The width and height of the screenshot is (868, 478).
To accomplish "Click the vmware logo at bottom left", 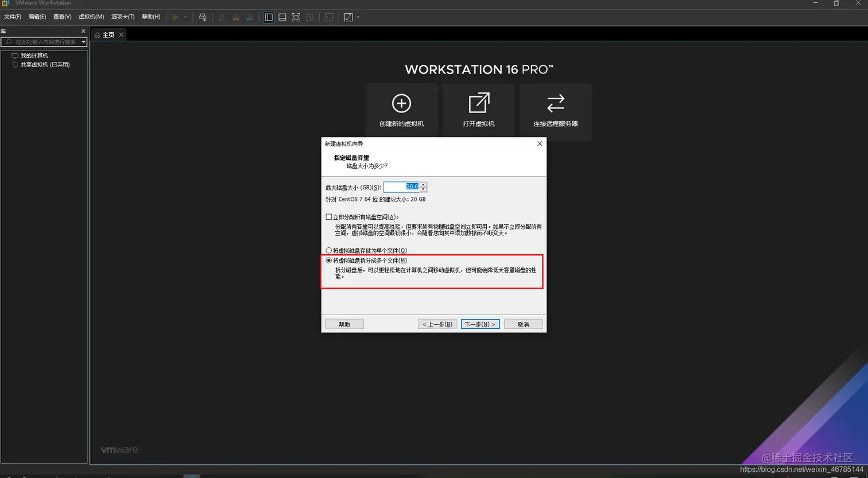I will (119, 450).
